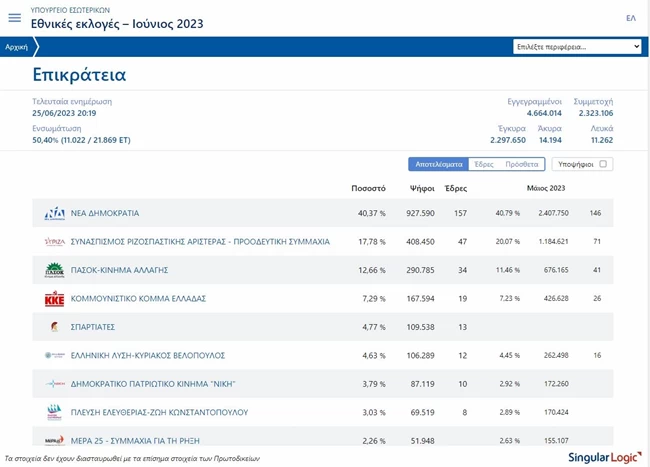Screen dimensions: 650x467
Task: Enable the Υποψήφιοι checkbox
Action: pyautogui.click(x=603, y=164)
